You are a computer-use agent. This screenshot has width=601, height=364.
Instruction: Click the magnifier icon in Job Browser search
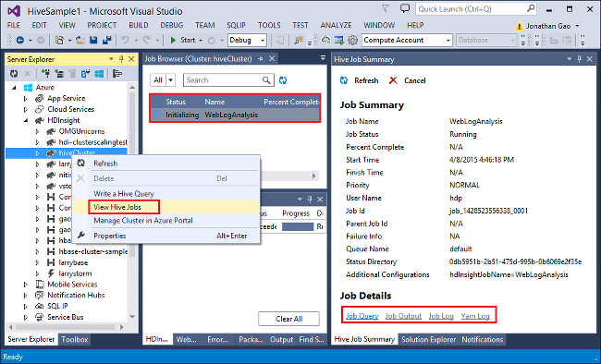(266, 80)
